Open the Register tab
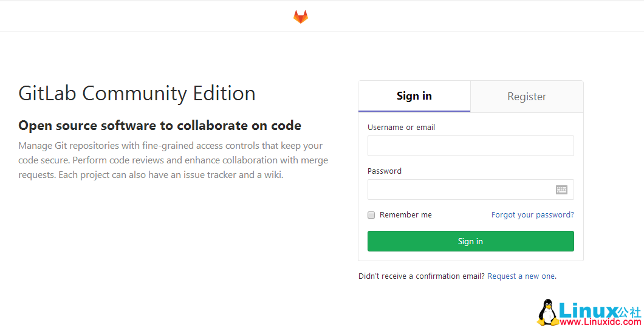The image size is (644, 328). [527, 97]
